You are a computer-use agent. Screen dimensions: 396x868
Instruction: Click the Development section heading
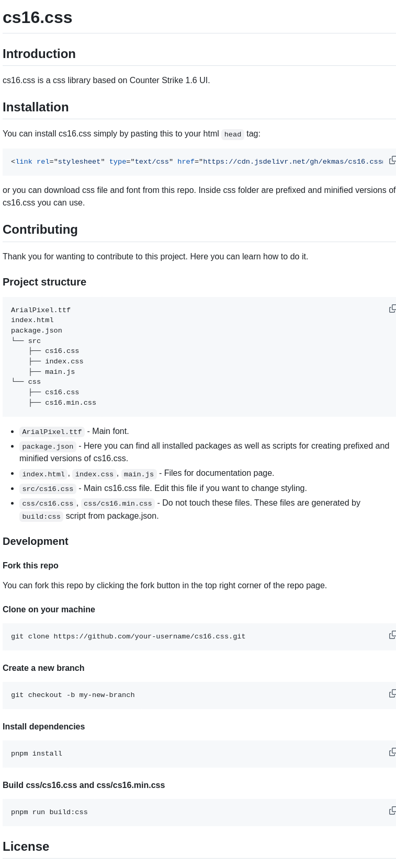click(36, 541)
